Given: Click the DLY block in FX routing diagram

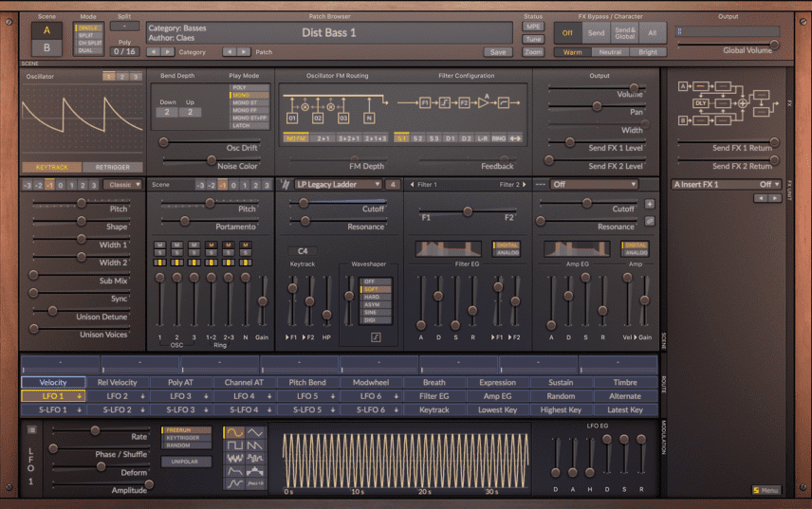Looking at the screenshot, I should pos(700,103).
